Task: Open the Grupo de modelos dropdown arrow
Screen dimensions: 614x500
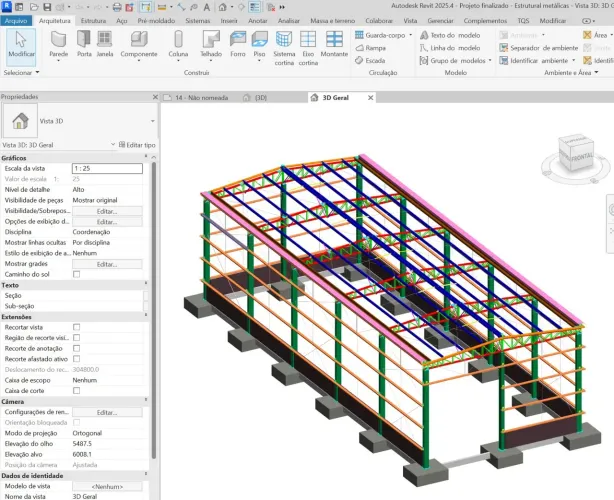Action: (490, 61)
